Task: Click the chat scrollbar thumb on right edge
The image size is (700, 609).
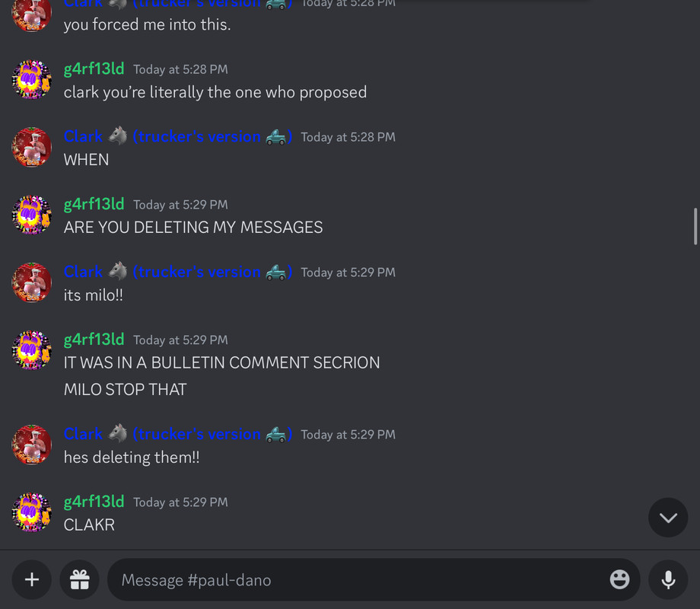Action: [x=695, y=226]
